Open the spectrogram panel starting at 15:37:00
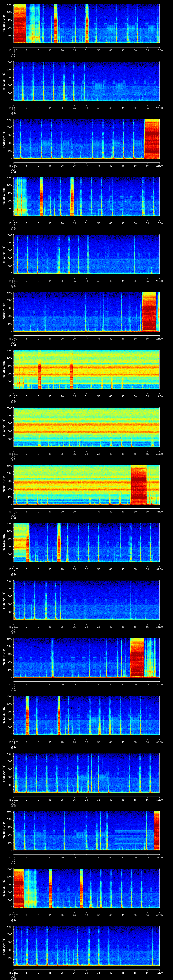Image resolution: width=173 pixels, height=980 pixels. tap(86, 888)
